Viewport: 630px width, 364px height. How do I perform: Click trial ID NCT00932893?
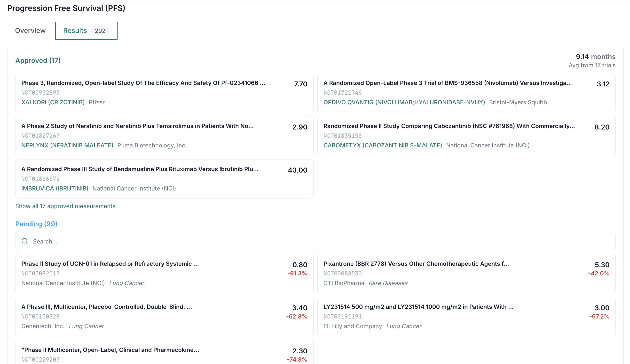[40, 93]
